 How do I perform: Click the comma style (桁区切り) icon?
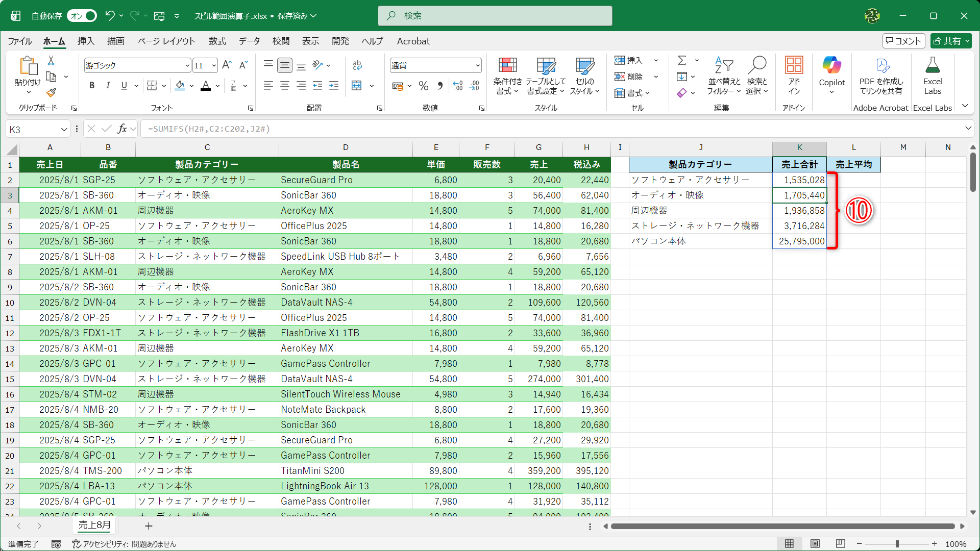coord(440,86)
